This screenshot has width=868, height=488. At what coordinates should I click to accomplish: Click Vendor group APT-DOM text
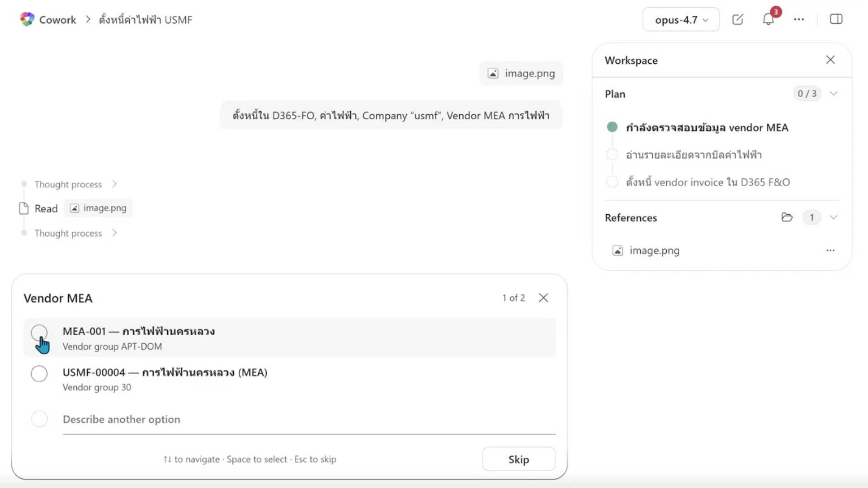pos(112,347)
